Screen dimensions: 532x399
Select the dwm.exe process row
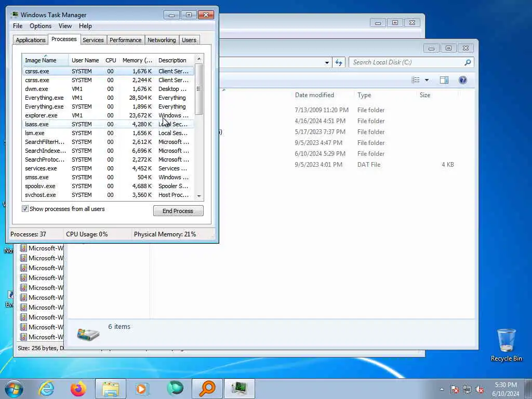coord(108,89)
